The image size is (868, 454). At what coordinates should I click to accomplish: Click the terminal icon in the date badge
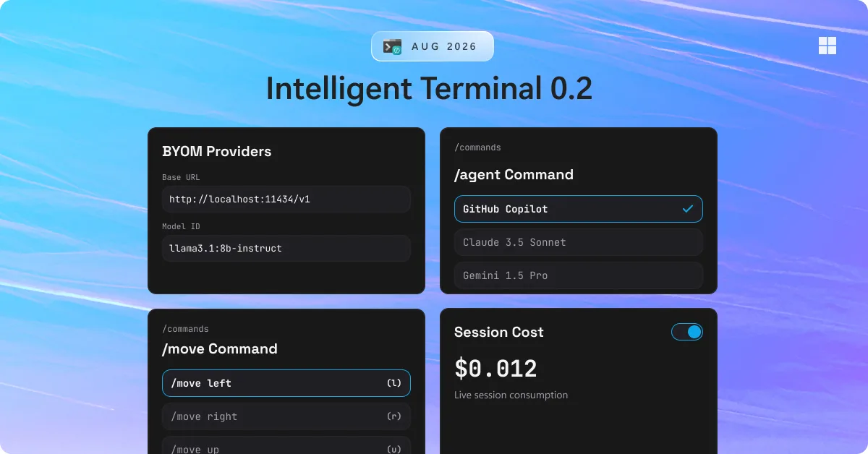coord(392,46)
